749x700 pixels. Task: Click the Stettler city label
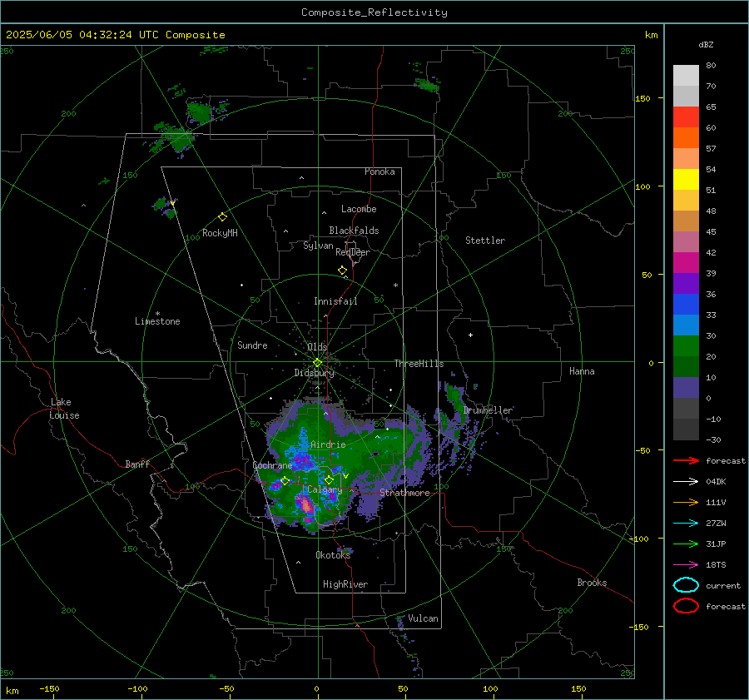pos(485,241)
